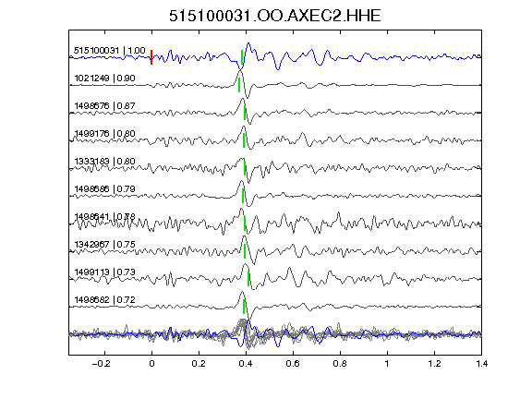The height and width of the screenshot is (399, 532).
Task: Select the plot title 515100031.OO.AXEC2.HHE
Action: [275, 16]
